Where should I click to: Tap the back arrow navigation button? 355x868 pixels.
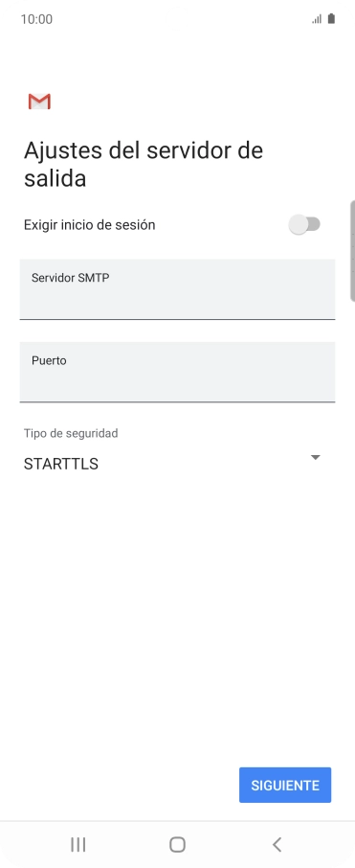click(277, 844)
